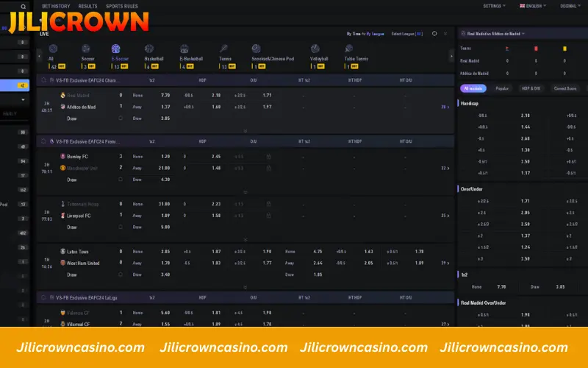Open the Bet History menu
This screenshot has height=368, width=588.
point(55,6)
